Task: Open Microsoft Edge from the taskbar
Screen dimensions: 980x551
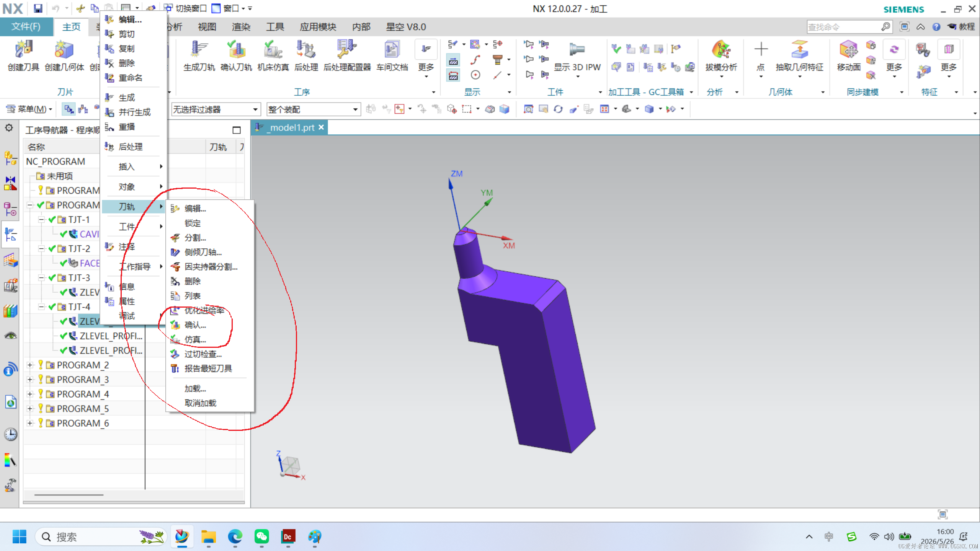Action: pyautogui.click(x=235, y=537)
